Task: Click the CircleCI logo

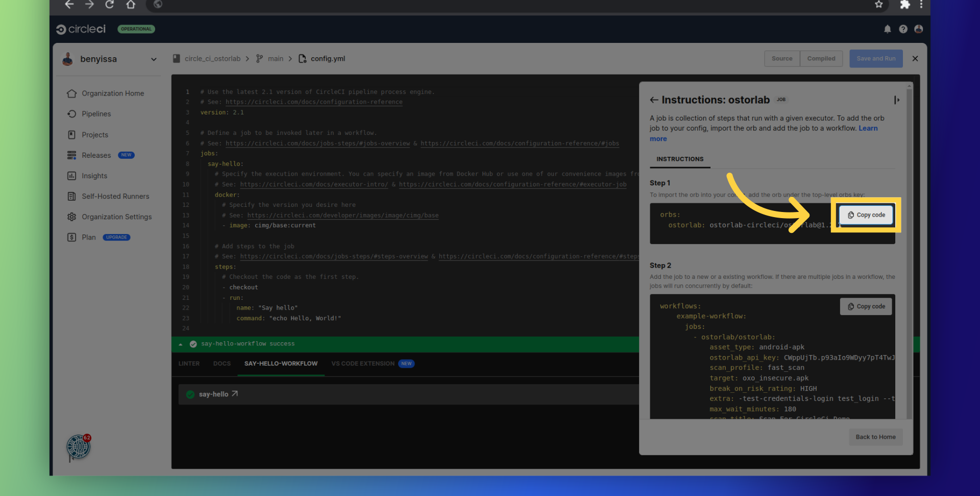Action: (81, 29)
